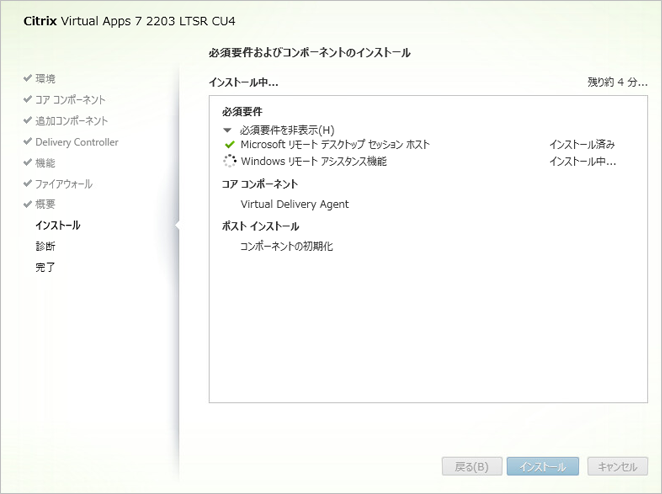
Task: Click the checkmark icon next to 環境
Action: (28, 78)
